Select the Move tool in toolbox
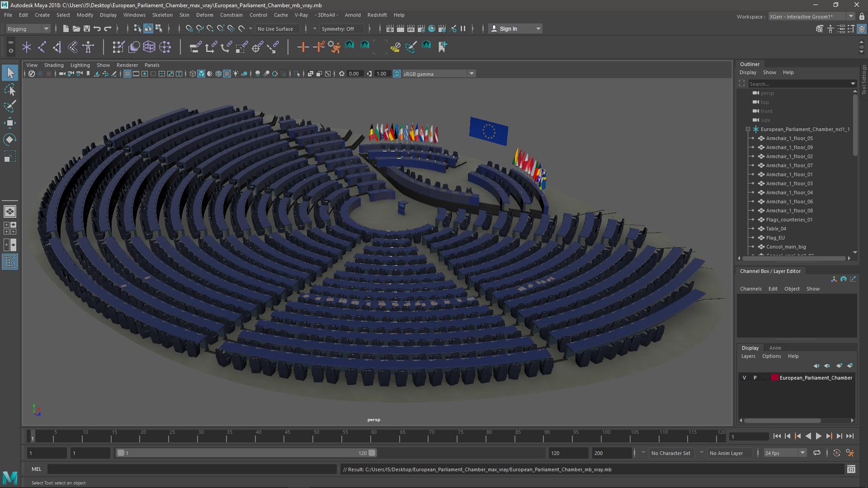Screen dimensions: 868x488 pyautogui.click(x=9, y=123)
